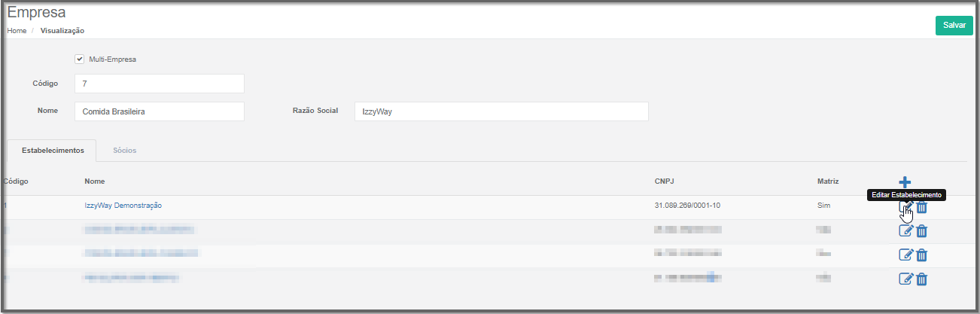Click edit icon in last table row

pos(906,279)
